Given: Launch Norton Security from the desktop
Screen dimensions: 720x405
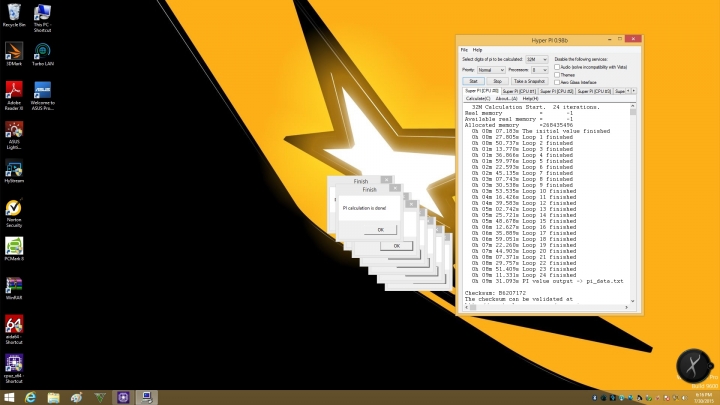Looking at the screenshot, I should point(14,214).
